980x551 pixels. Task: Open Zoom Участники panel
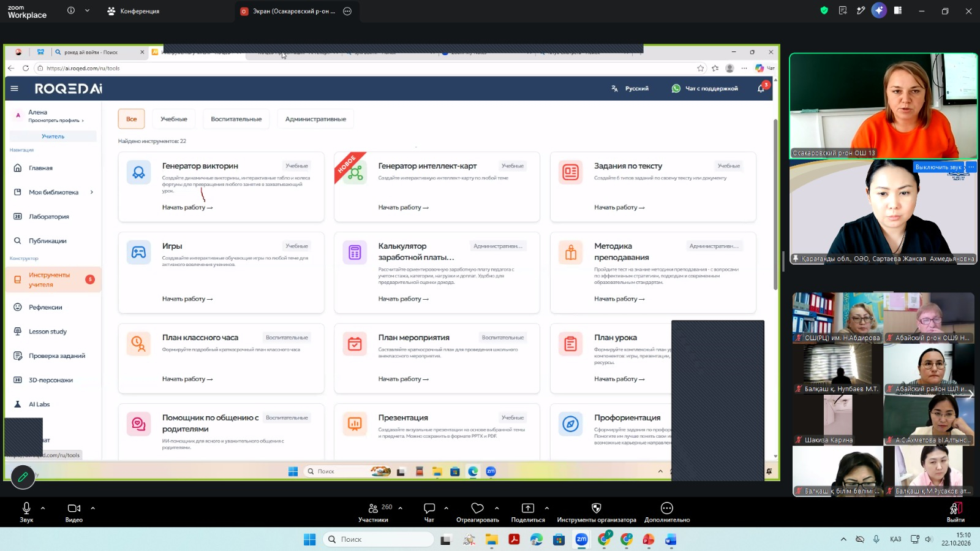click(x=374, y=512)
